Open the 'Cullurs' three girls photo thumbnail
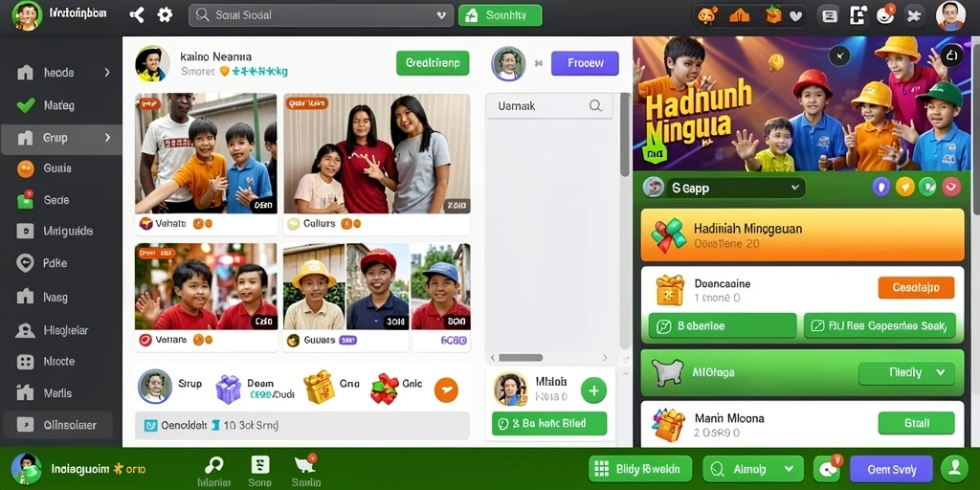 click(377, 153)
